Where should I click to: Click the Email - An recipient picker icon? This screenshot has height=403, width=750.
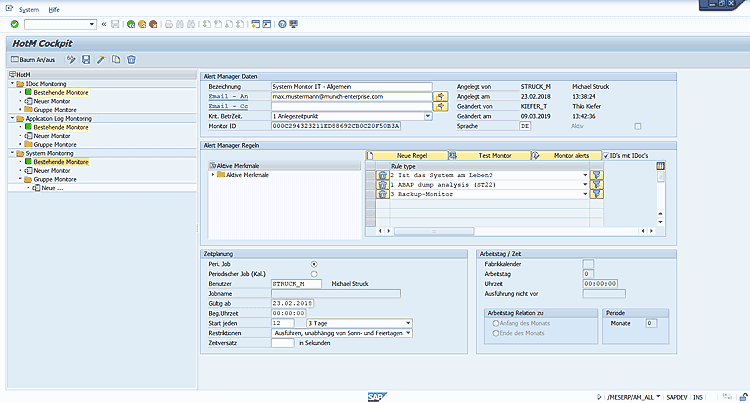click(x=440, y=97)
